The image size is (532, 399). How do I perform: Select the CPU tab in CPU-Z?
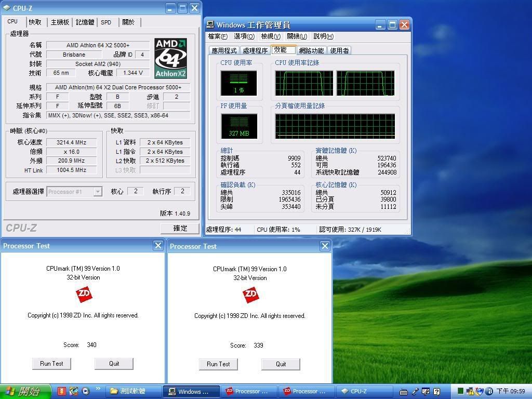(x=12, y=21)
